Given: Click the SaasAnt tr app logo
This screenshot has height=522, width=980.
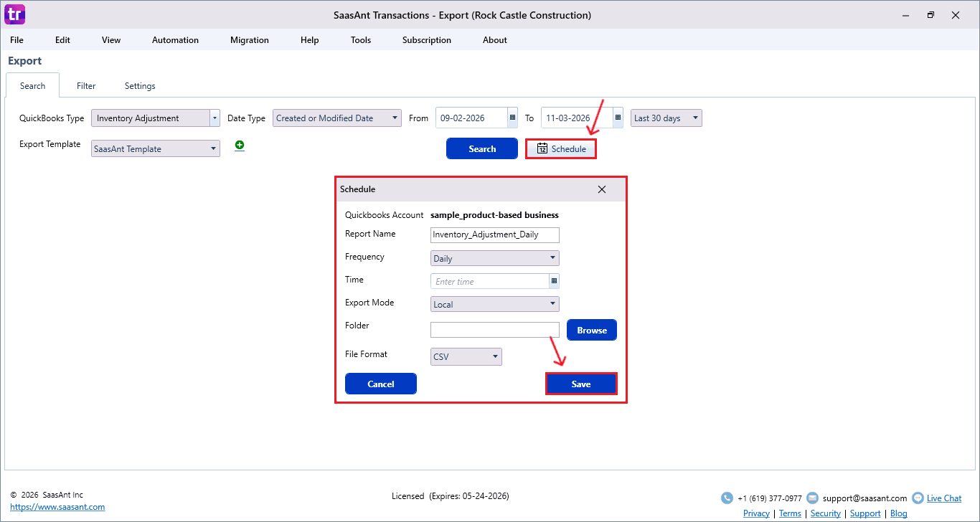Looking at the screenshot, I should click(14, 14).
